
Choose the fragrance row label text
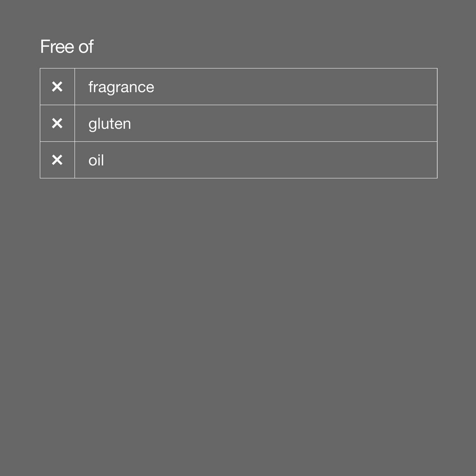pyautogui.click(x=121, y=87)
